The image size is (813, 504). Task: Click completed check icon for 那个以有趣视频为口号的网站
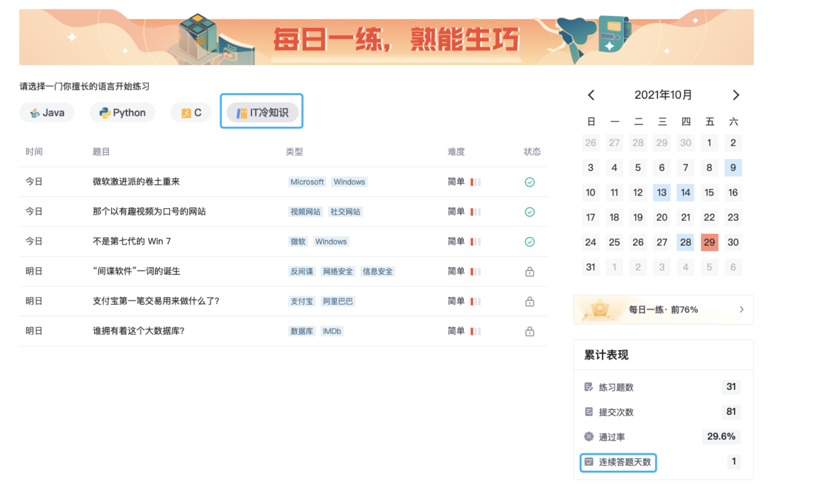click(x=530, y=212)
